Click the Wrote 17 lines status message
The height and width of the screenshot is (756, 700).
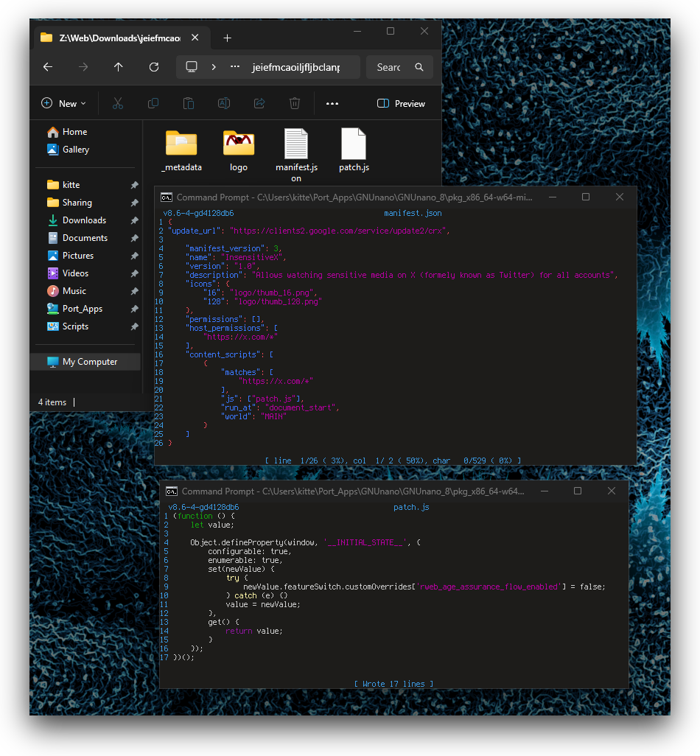click(393, 684)
